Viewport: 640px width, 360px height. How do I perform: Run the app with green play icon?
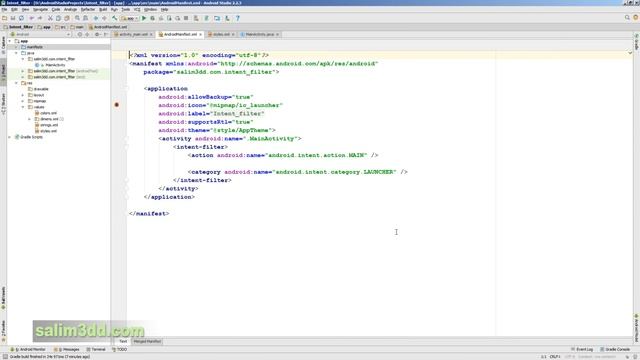click(x=144, y=18)
